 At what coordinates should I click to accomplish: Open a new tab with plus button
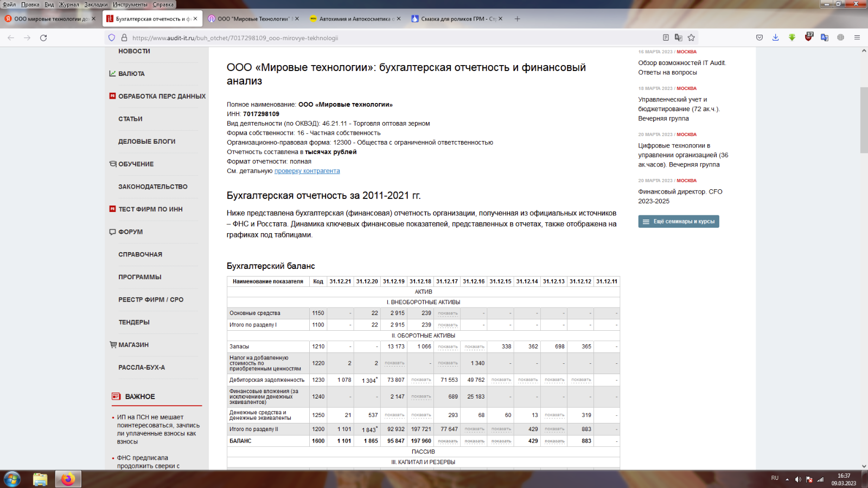point(517,18)
